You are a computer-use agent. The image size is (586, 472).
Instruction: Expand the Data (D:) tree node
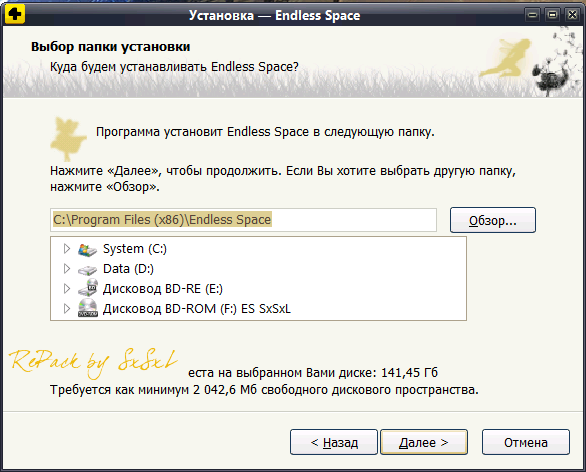[x=67, y=269]
